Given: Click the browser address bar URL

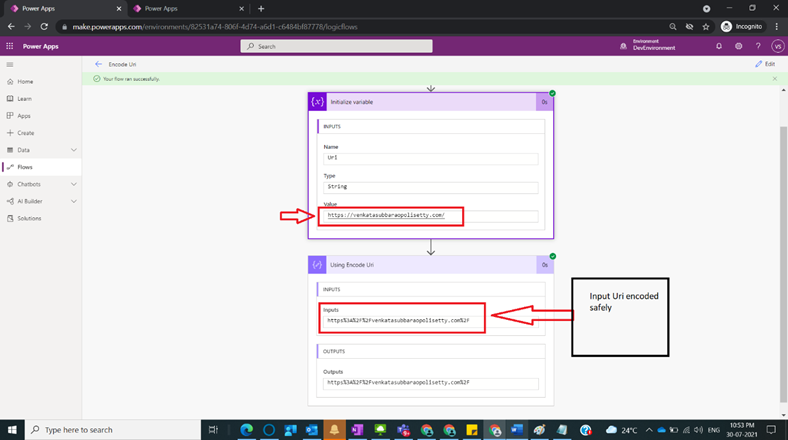Looking at the screenshot, I should [x=215, y=27].
